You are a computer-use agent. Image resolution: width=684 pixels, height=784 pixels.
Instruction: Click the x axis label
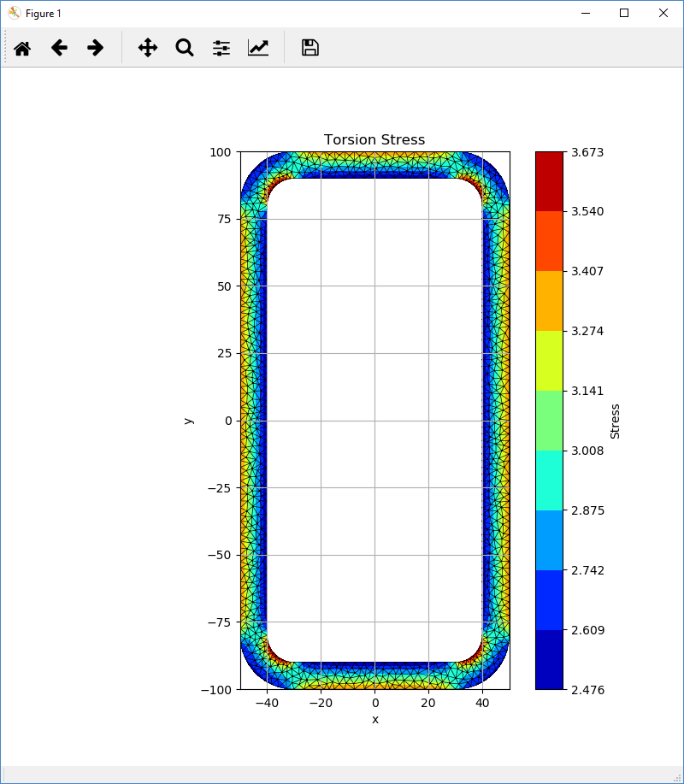pyautogui.click(x=374, y=719)
